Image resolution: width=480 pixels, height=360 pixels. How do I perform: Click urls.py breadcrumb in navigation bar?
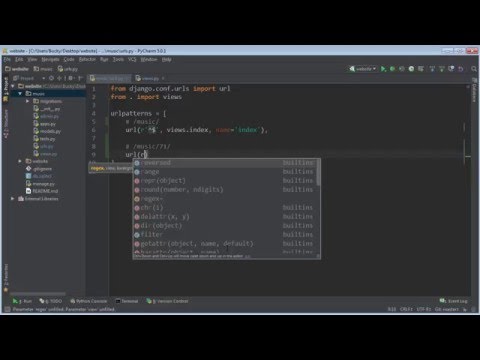pos(68,69)
